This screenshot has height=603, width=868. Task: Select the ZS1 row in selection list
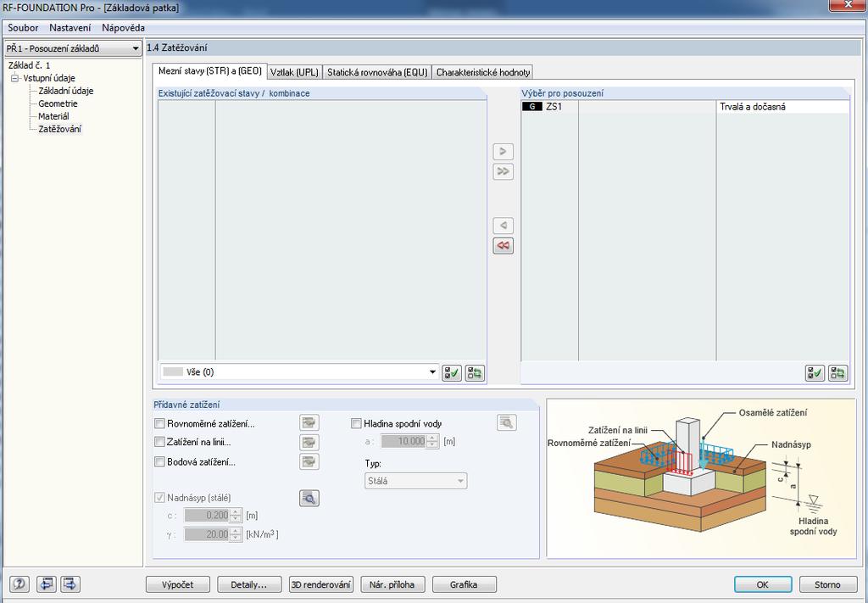tap(685, 107)
